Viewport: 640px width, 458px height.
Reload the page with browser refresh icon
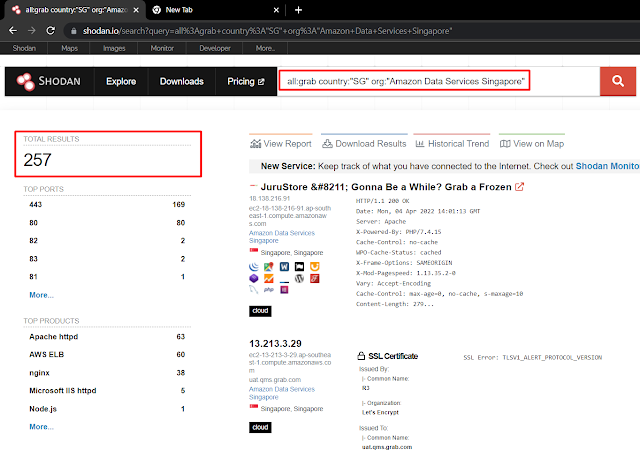click(50, 31)
